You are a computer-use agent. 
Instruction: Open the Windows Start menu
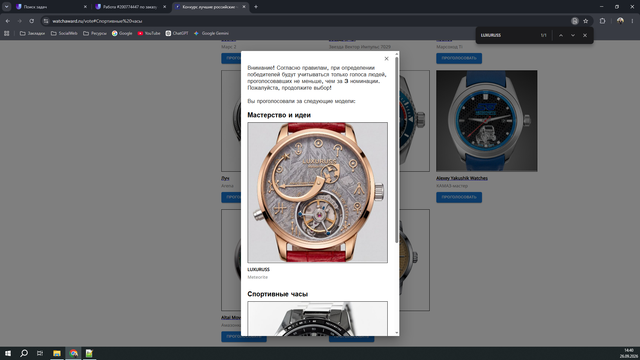(x=8, y=353)
